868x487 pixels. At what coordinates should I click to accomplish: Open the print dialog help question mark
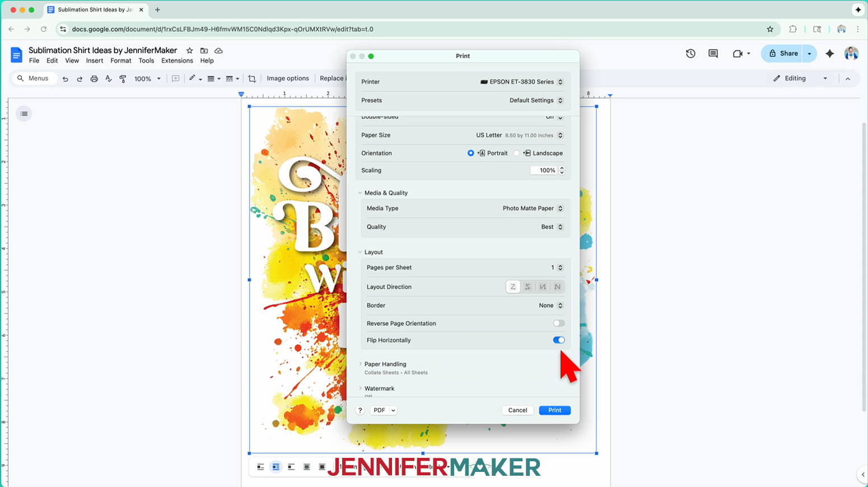pos(360,410)
